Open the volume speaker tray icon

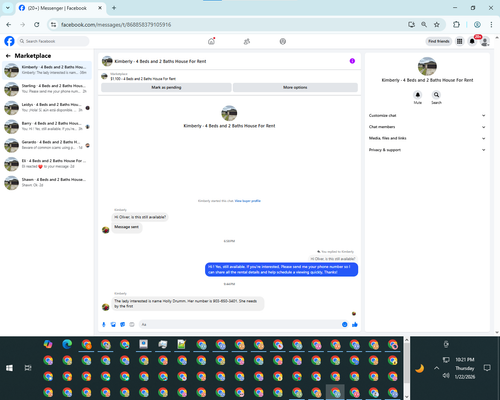446,376
